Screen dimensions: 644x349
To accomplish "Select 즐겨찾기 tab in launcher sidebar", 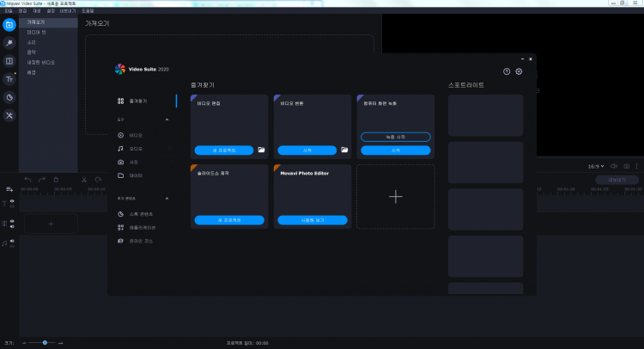I will [x=137, y=101].
